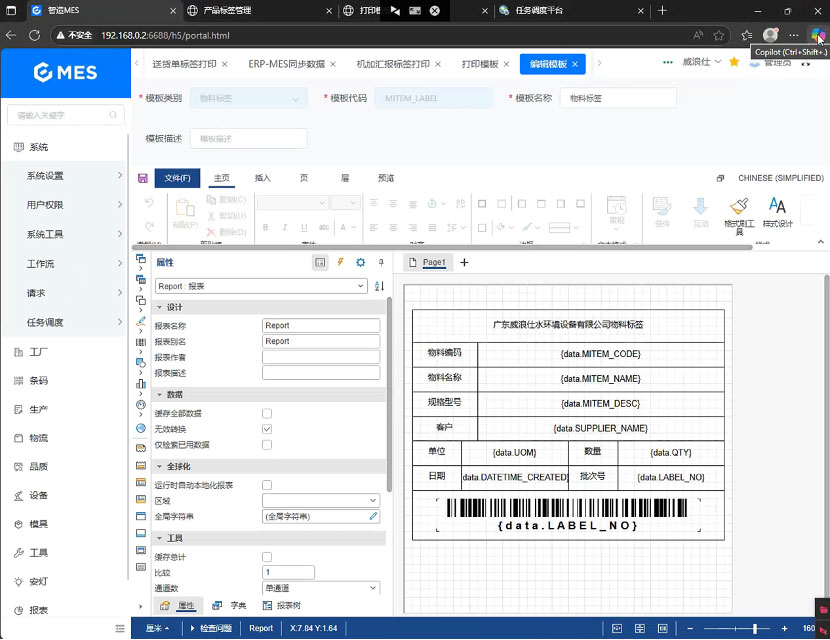Screen dimensions: 830x640
Task: Expand the 通道数 dropdown
Action: (x=321, y=588)
